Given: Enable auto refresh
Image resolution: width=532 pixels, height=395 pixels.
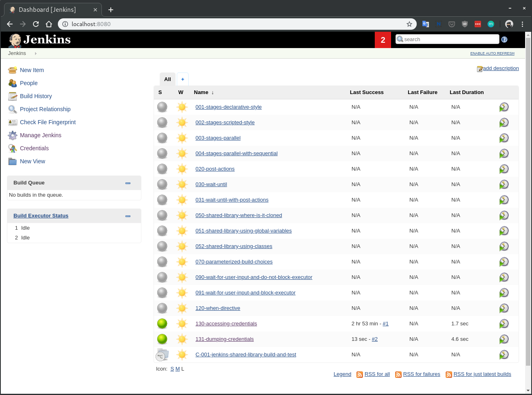Looking at the screenshot, I should pyautogui.click(x=492, y=53).
